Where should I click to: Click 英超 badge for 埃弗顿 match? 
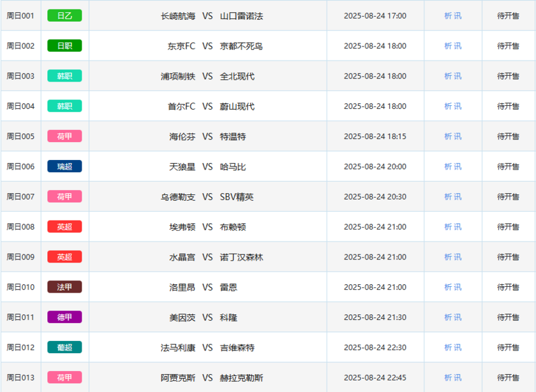pos(64,227)
